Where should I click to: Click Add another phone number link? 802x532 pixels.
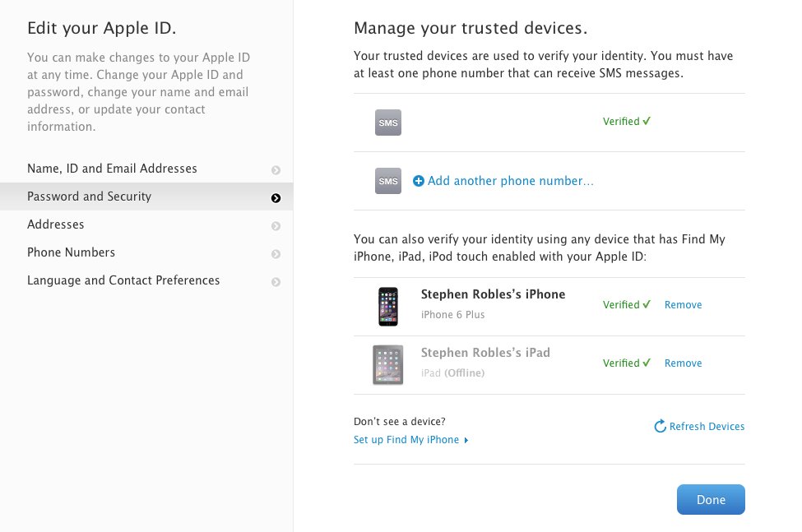(511, 181)
